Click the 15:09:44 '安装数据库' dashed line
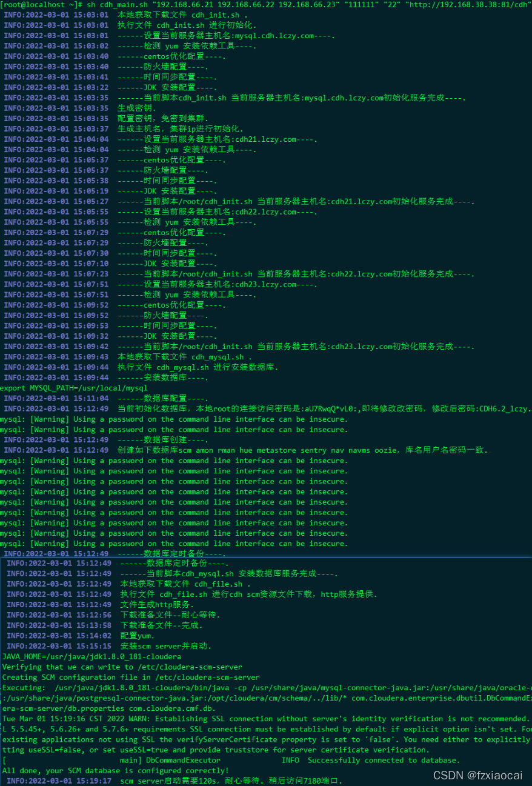The height and width of the screenshot is (786, 532). click(106, 378)
